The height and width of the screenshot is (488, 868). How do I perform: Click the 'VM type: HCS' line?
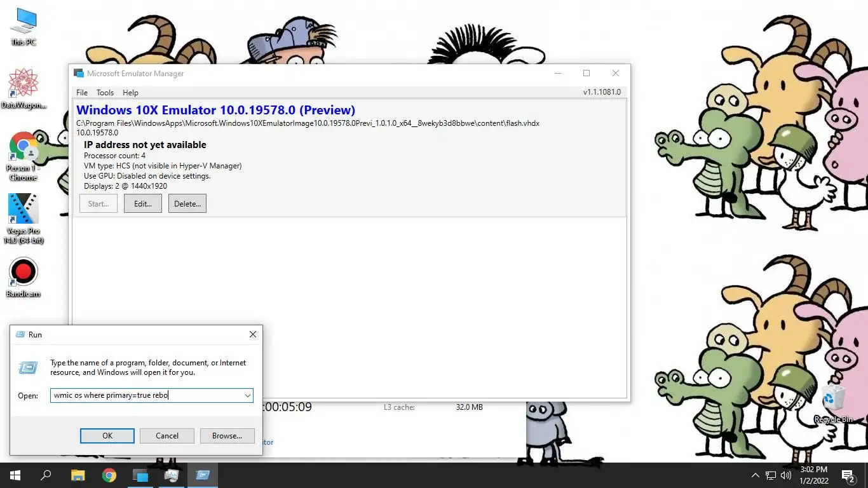click(163, 166)
